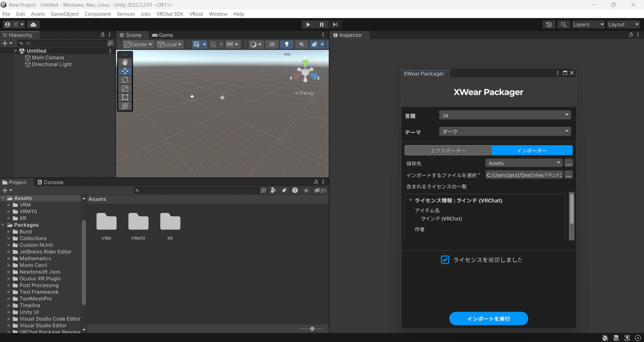
Task: Open Project panel search by import log icon
Action: pos(295,190)
